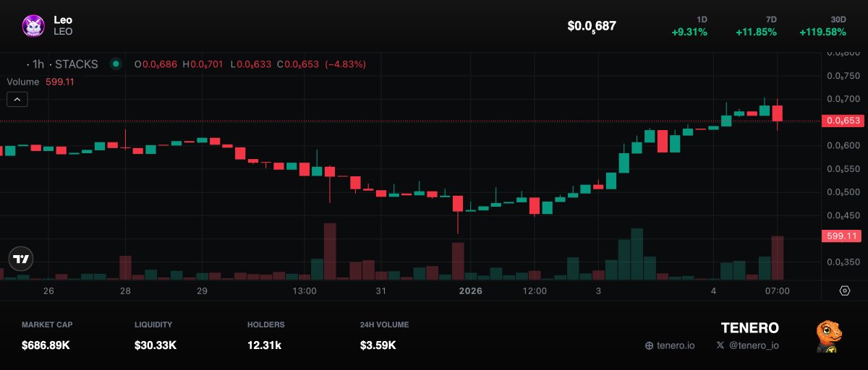Click the STACKS symbol label
The height and width of the screenshot is (370, 868).
[77, 64]
